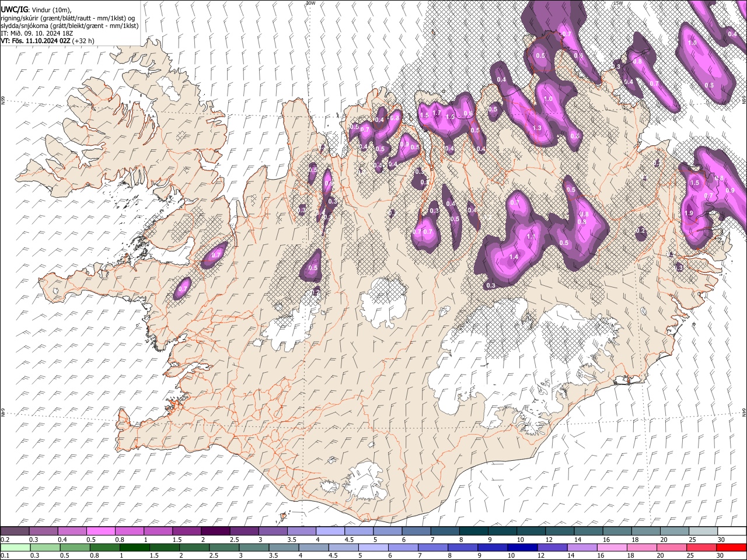747x560 pixels.
Task: Pick the dark teal swatch at 8 in snow legend
Action: tap(474, 531)
